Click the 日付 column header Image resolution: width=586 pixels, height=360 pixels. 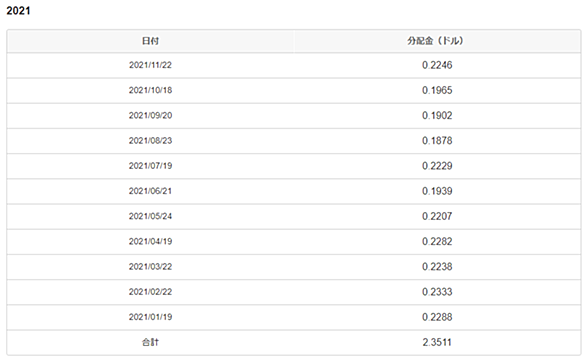pos(150,41)
